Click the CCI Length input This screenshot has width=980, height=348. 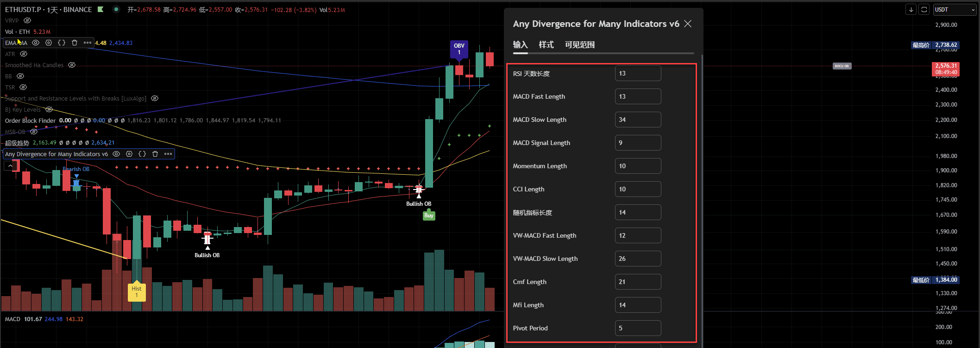tap(638, 189)
